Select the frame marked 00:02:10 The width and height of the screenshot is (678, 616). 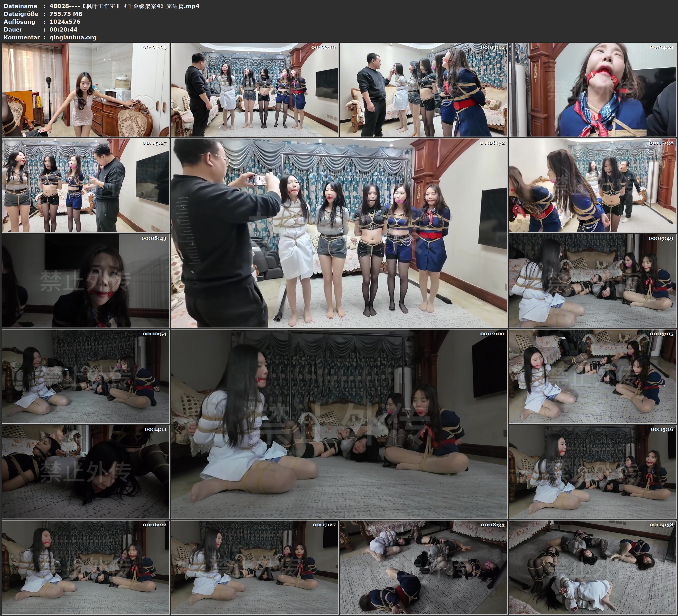(x=254, y=89)
